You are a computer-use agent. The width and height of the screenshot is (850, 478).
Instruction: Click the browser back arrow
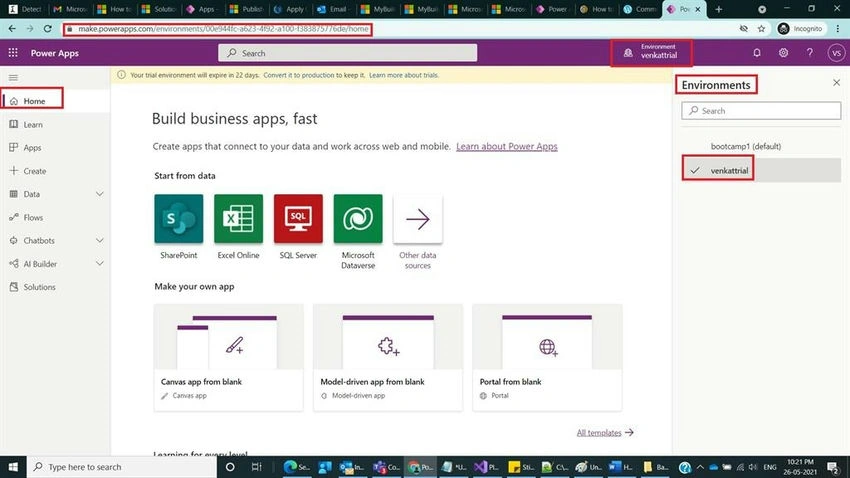coord(12,29)
